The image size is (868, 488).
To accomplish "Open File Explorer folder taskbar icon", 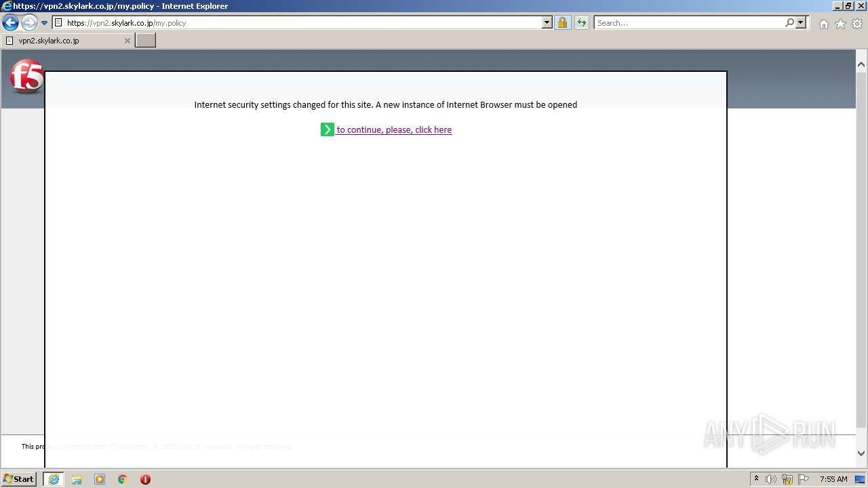I will (77, 479).
